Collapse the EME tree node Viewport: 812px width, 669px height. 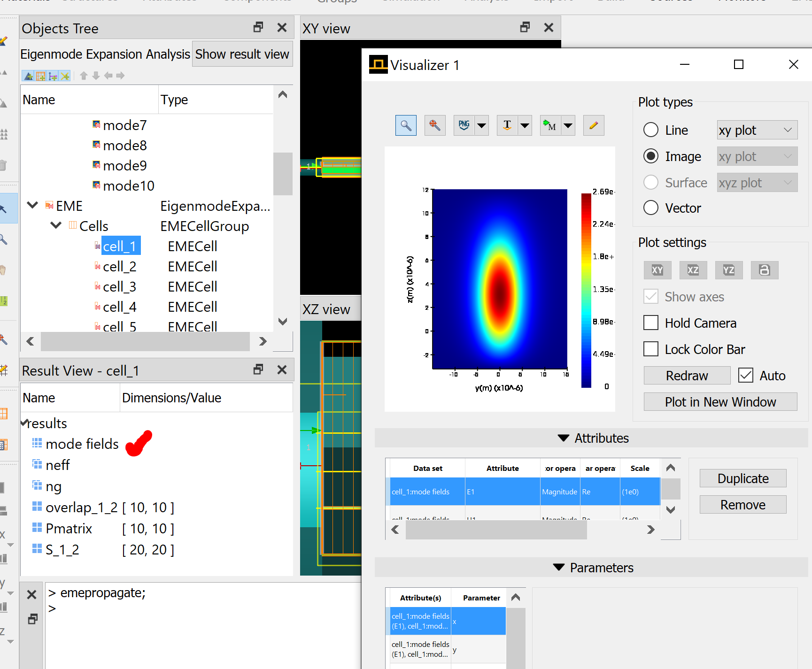pyautogui.click(x=32, y=206)
